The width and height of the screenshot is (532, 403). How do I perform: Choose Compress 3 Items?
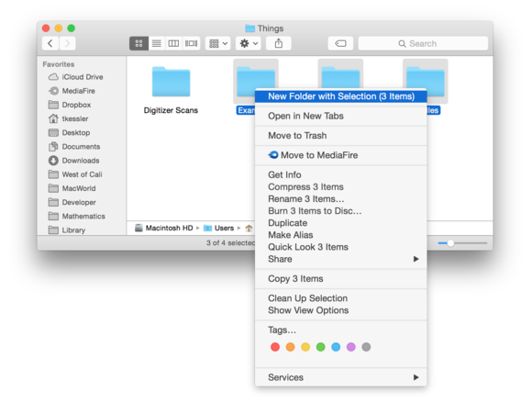[340, 187]
